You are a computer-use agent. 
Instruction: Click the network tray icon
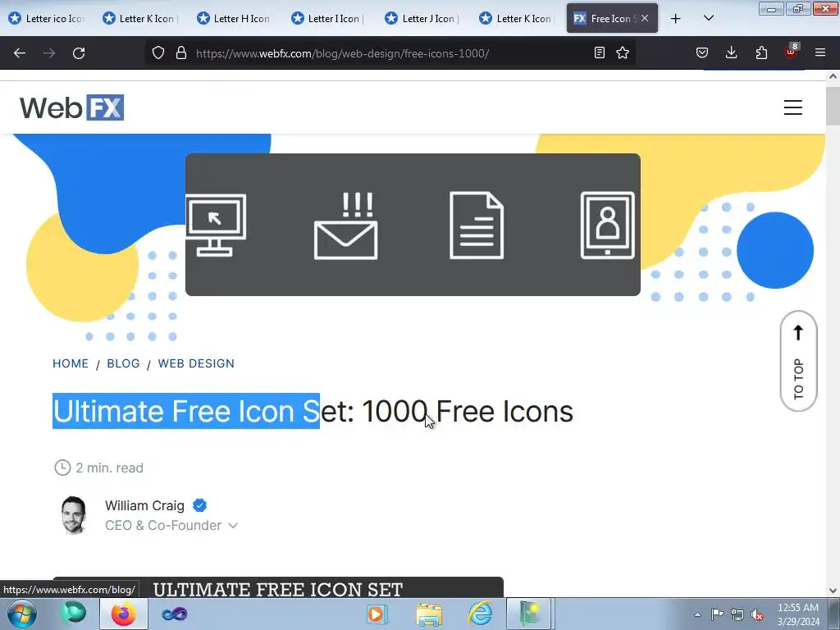click(737, 615)
